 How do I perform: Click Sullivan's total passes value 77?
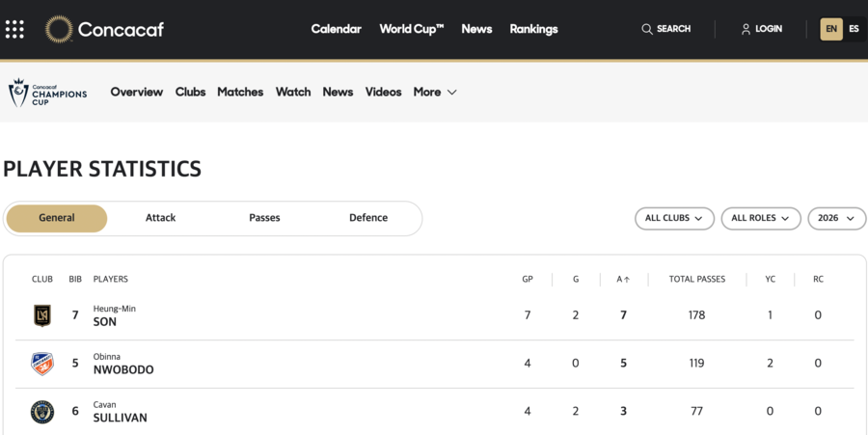697,412
